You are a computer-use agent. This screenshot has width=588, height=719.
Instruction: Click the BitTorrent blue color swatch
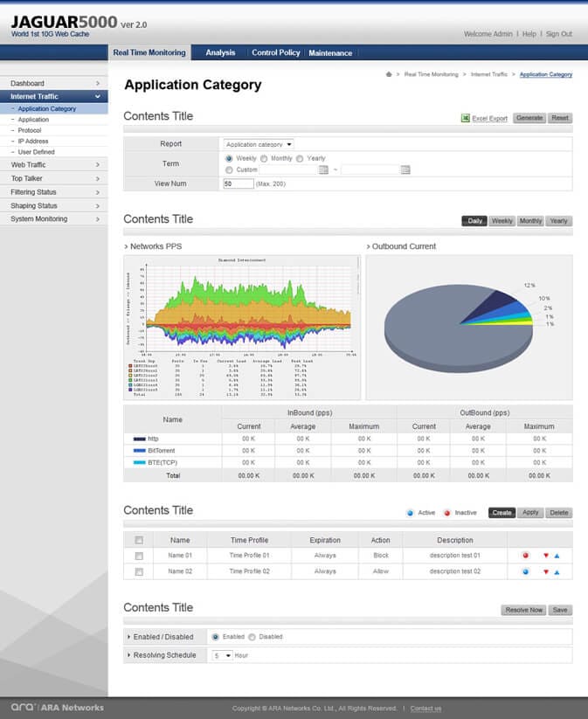(x=140, y=451)
